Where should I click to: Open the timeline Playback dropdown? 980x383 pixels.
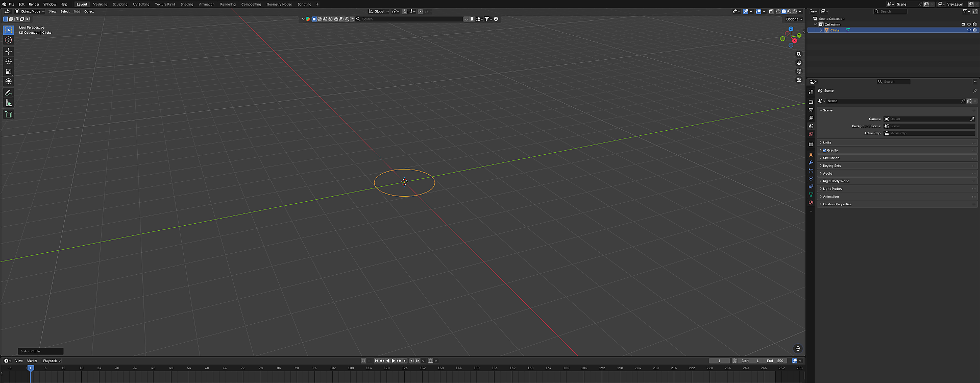(52, 361)
